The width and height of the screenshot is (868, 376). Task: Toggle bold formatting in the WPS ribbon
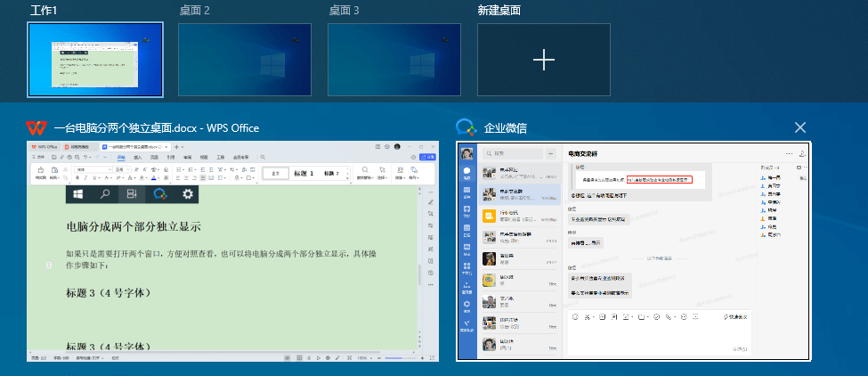(77, 178)
